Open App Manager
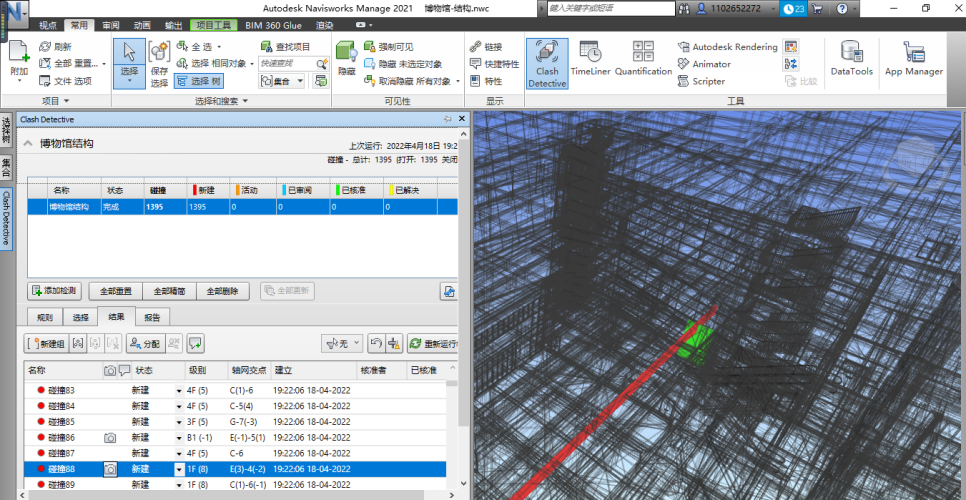Viewport: 966px width, 500px height. pos(914,59)
